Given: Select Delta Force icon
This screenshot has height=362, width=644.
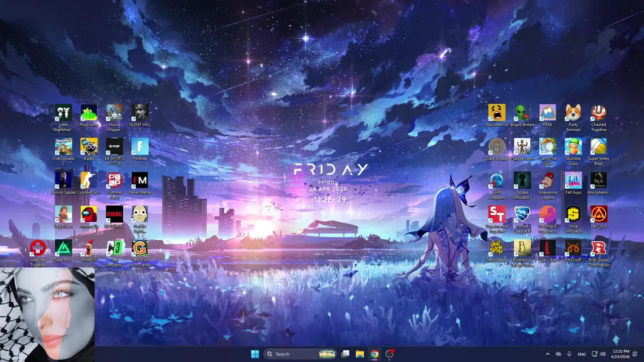Looking at the screenshot, I should pos(63,250).
